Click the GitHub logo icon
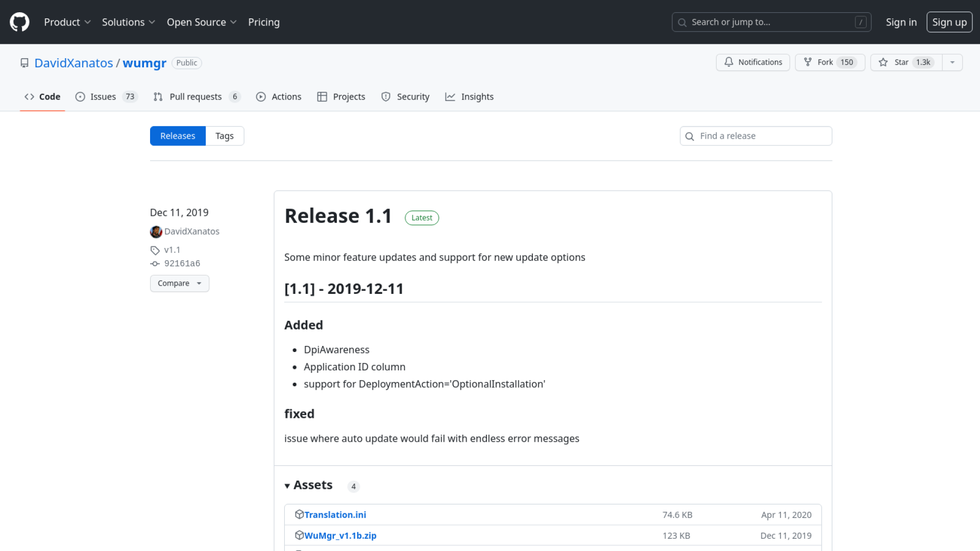Image resolution: width=980 pixels, height=551 pixels. (x=19, y=22)
